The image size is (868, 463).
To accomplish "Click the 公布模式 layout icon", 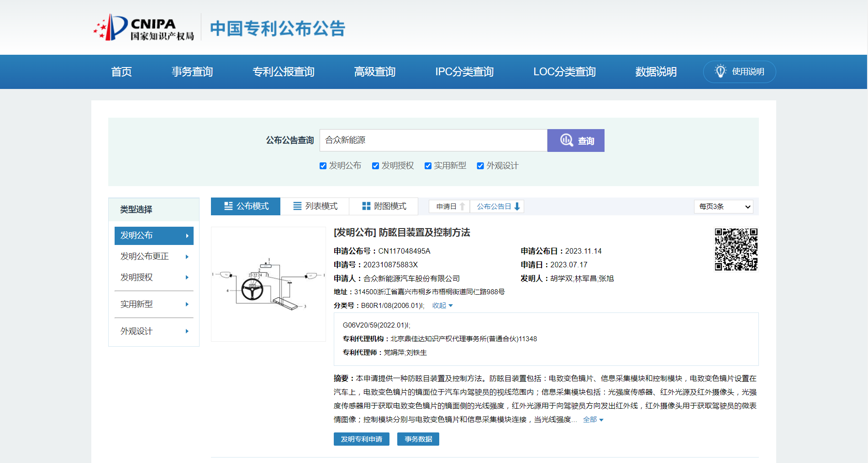I will point(228,206).
